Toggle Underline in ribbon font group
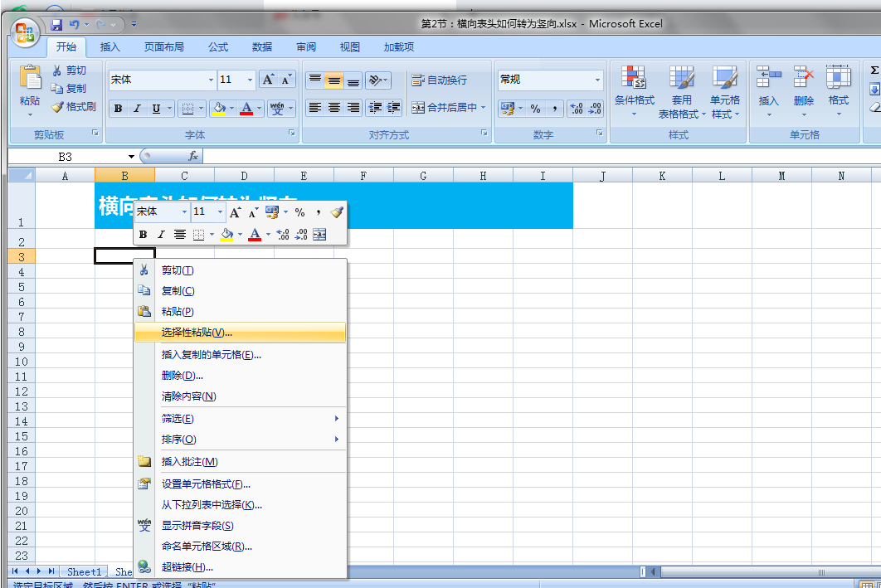Viewport: 881px width, 588px height. (x=156, y=109)
